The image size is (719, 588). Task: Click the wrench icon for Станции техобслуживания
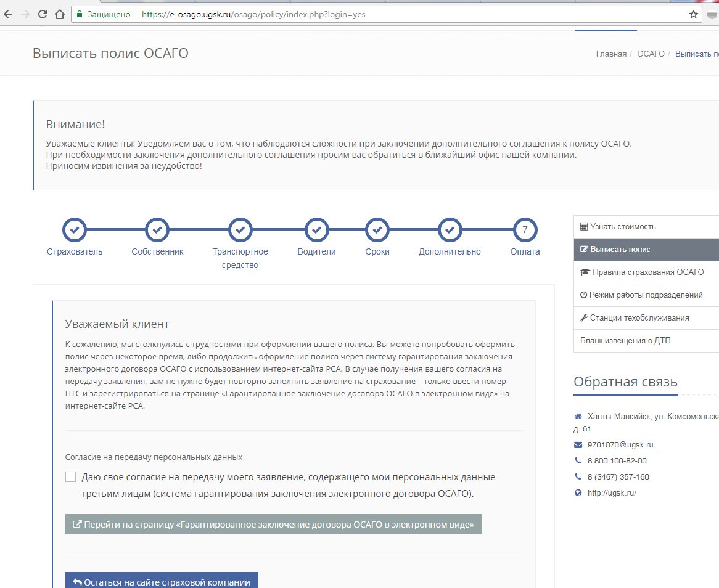pos(584,317)
